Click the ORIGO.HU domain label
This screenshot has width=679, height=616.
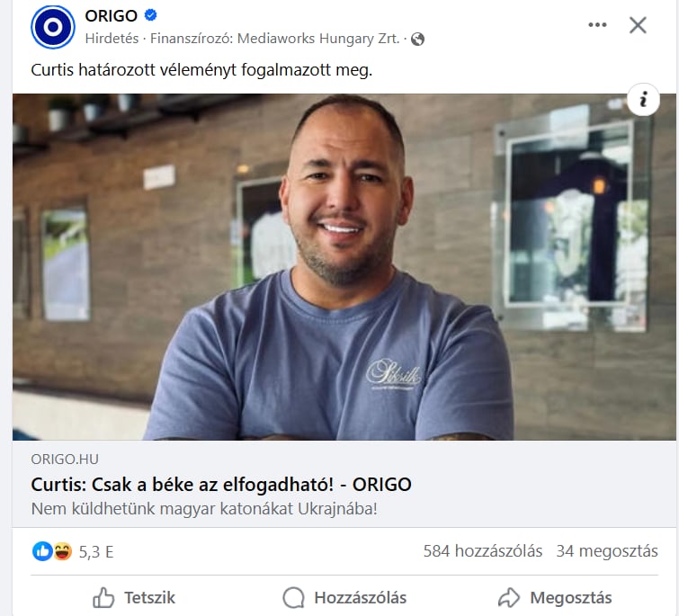click(65, 459)
